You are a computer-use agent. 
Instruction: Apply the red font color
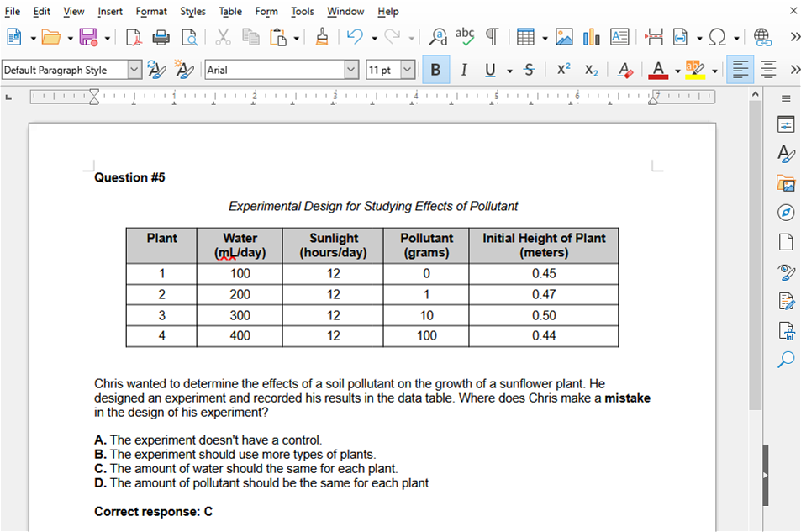[658, 70]
